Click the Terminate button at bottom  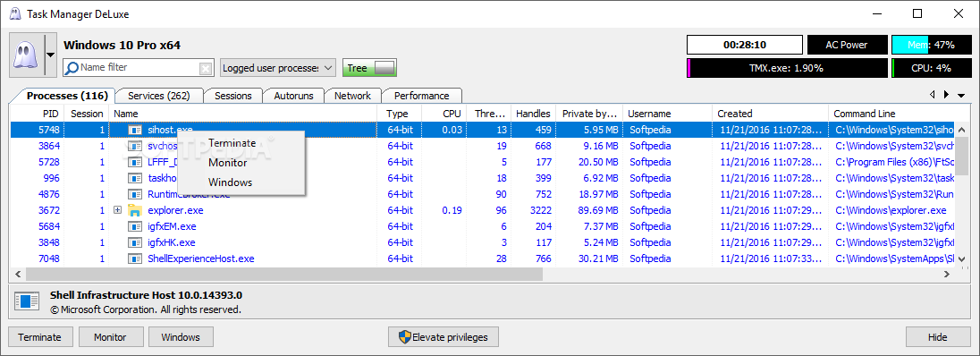click(x=40, y=337)
